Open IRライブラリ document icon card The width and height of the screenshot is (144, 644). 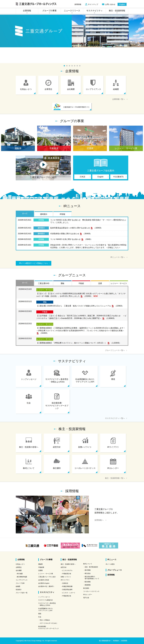coord(113,443)
